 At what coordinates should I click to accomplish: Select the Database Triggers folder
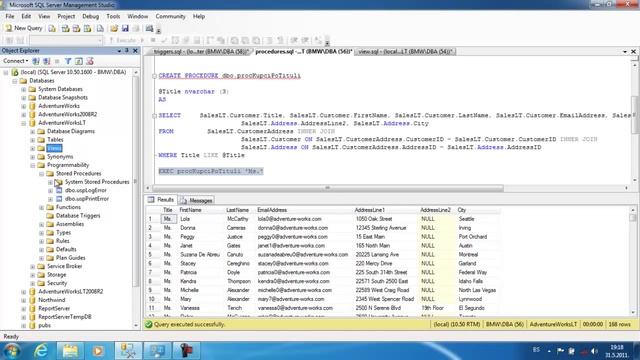coord(78,216)
